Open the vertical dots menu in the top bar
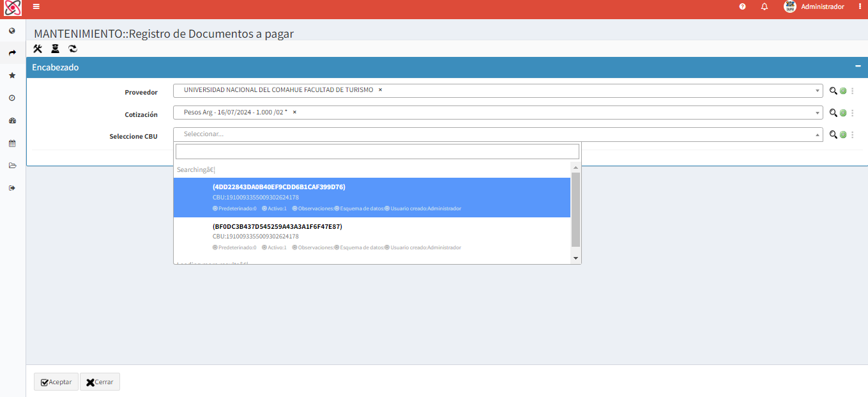Image resolution: width=868 pixels, height=397 pixels. pyautogui.click(x=860, y=6)
